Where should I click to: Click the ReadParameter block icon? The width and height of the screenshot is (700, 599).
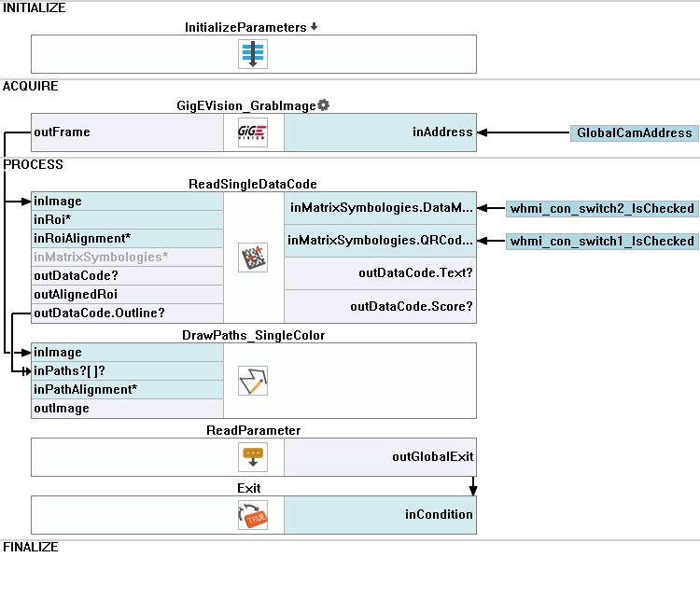point(253,457)
